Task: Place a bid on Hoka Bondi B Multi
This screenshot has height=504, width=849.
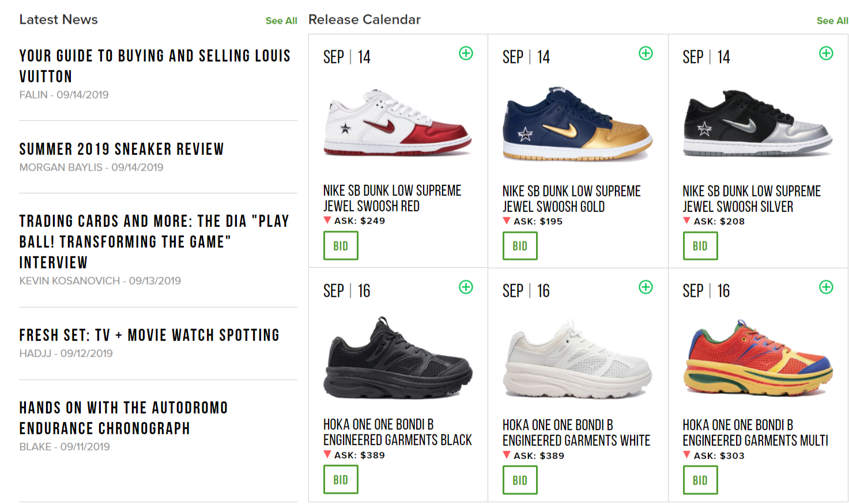Action: [700, 480]
